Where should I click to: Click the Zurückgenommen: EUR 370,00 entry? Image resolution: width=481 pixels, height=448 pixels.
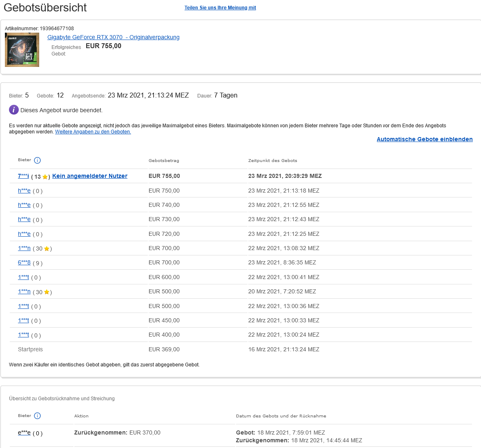click(x=117, y=432)
